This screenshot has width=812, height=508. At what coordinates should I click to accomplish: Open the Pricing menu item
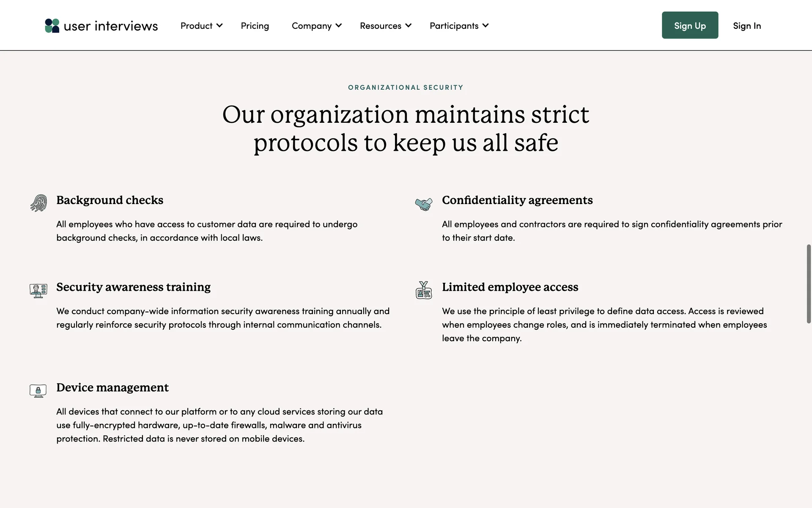(255, 26)
